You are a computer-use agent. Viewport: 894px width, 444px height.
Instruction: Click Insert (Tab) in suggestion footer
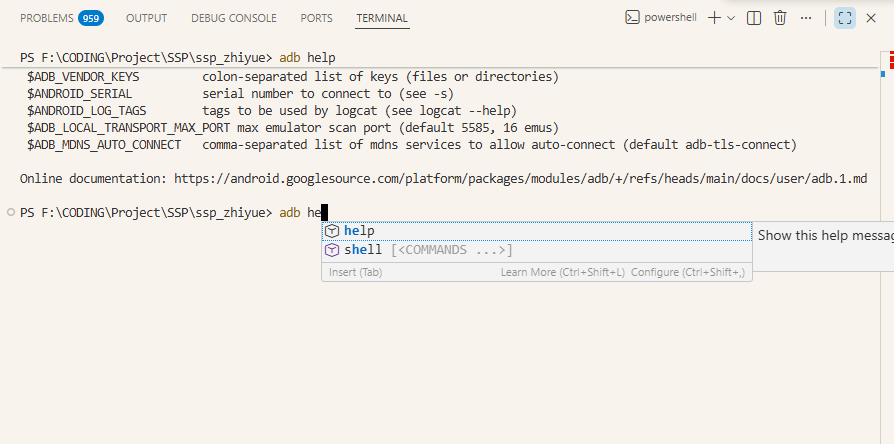[355, 272]
